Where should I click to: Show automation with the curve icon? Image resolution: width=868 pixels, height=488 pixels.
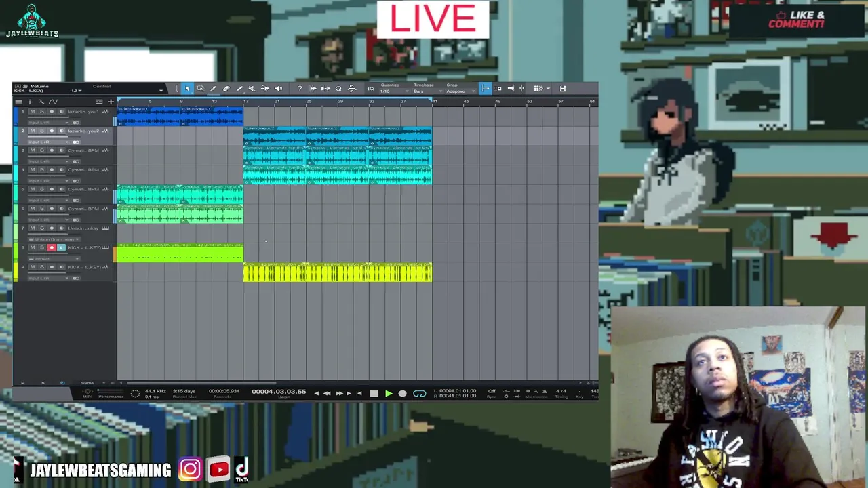[53, 102]
